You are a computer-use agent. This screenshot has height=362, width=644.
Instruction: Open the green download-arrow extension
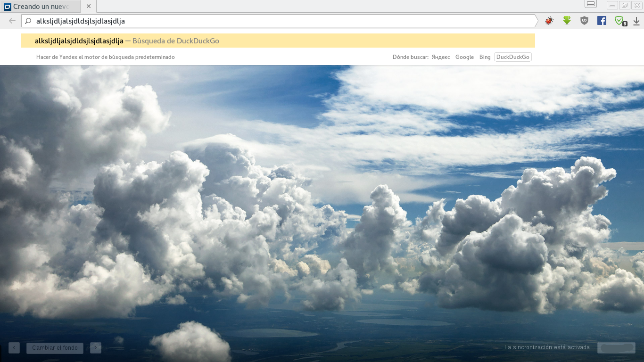tap(567, 21)
